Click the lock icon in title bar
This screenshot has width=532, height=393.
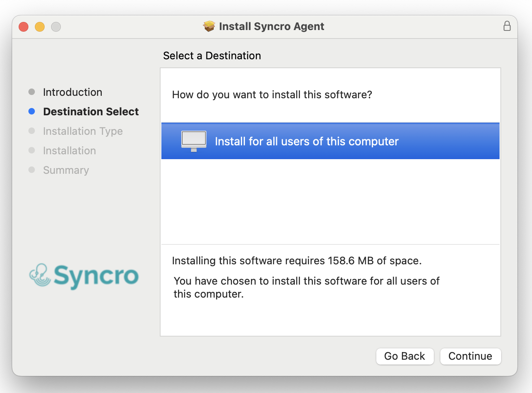[507, 26]
